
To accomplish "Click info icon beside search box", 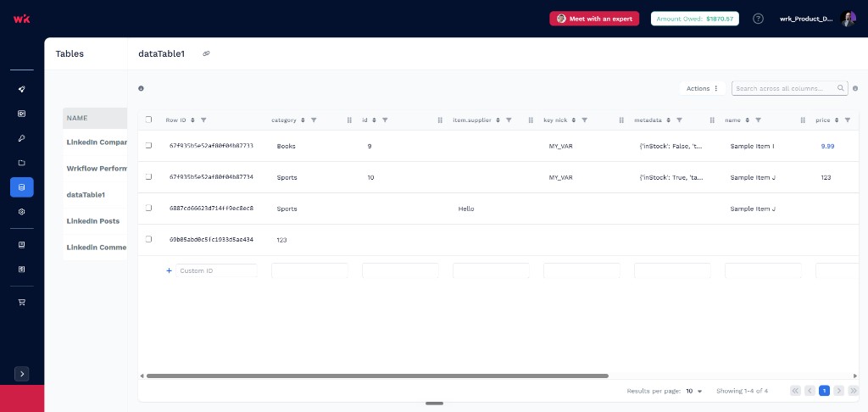I will 855,89.
